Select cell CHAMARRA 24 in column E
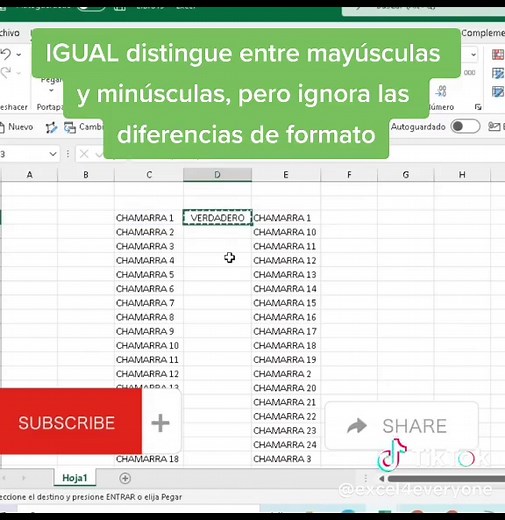Image resolution: width=505 pixels, height=520 pixels. 286,445
